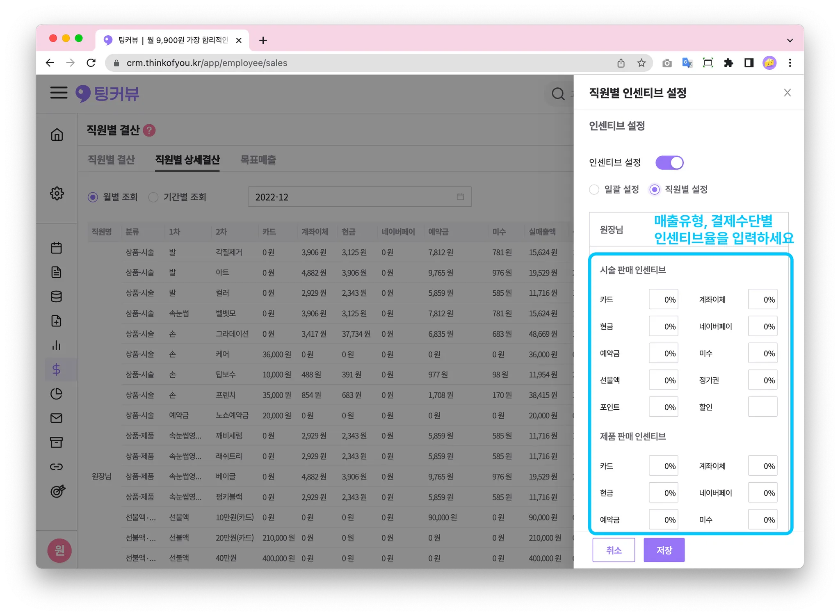The width and height of the screenshot is (840, 616).
Task: Click the bar chart statistics icon
Action: click(x=57, y=345)
